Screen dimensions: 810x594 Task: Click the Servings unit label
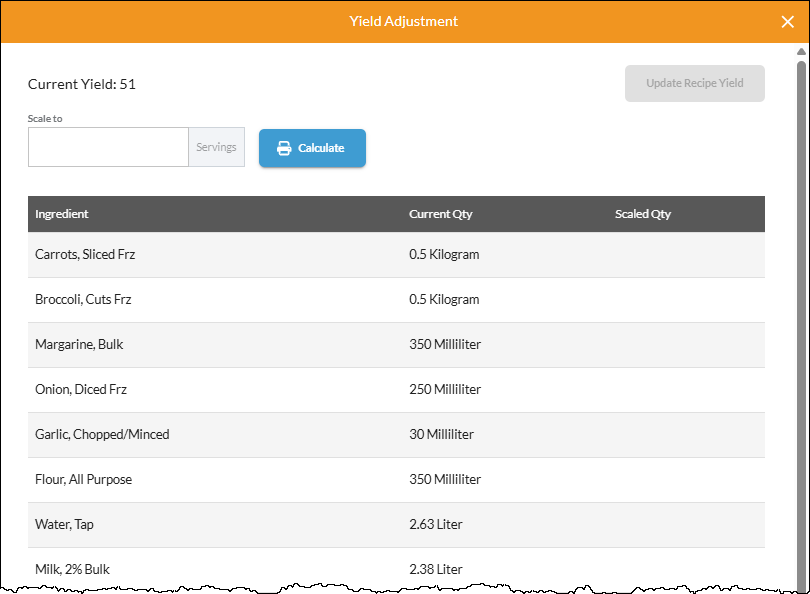pyautogui.click(x=216, y=147)
